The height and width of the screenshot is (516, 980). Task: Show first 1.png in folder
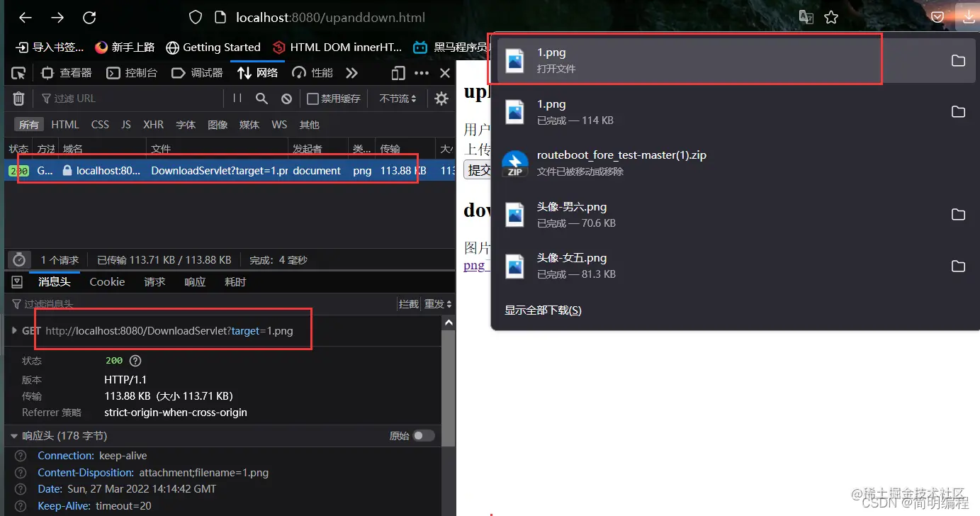click(x=958, y=60)
